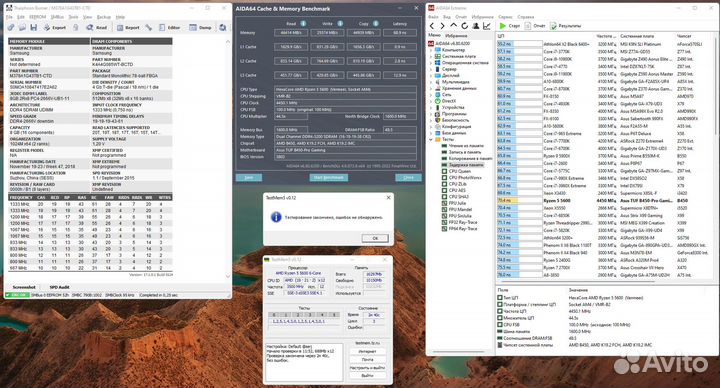
Task: Click Save button in Cache & Memory Benchmark
Action: 249,177
